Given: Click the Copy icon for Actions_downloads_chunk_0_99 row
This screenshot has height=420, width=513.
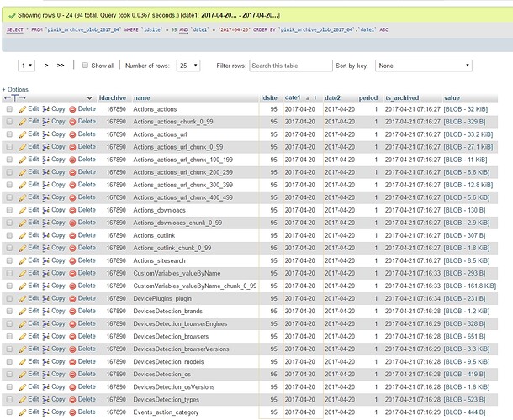Looking at the screenshot, I should click(x=45, y=223).
